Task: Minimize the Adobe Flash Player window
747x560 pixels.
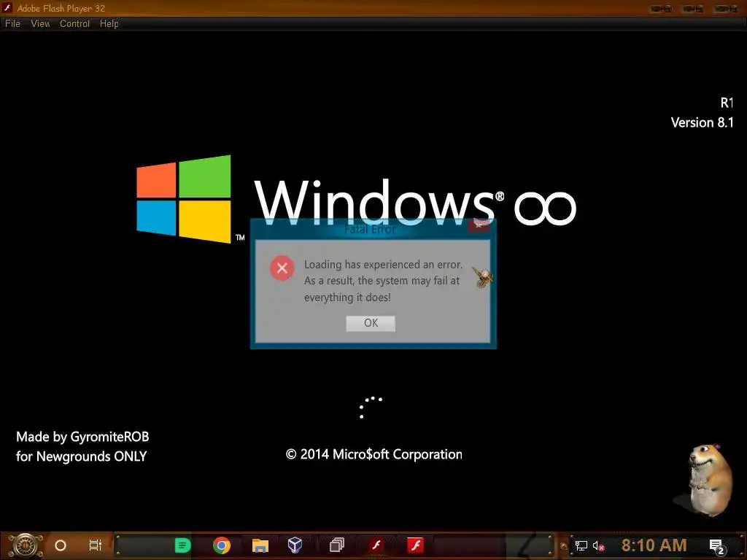Action: (x=661, y=9)
